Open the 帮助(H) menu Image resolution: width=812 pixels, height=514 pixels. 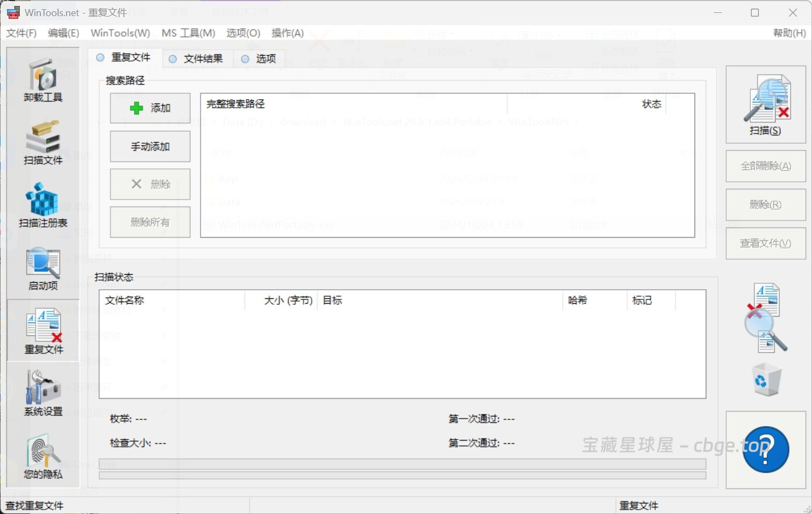(789, 33)
